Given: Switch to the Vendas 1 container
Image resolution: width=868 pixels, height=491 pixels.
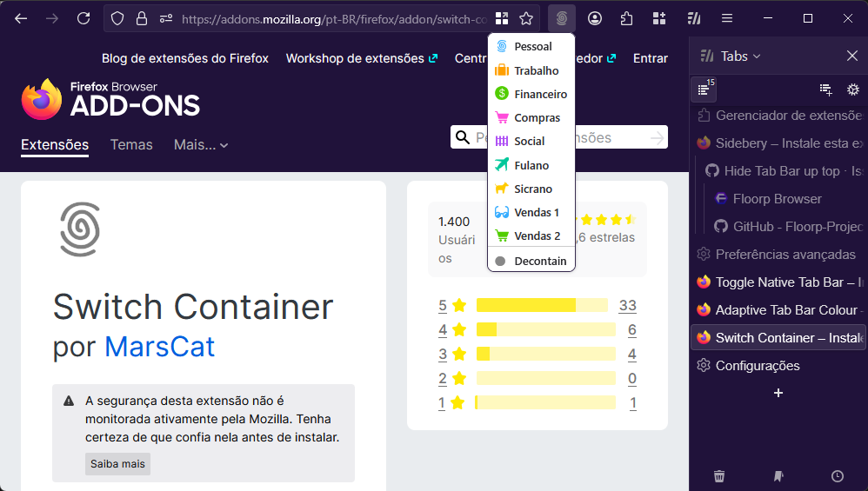Looking at the screenshot, I should 531,212.
